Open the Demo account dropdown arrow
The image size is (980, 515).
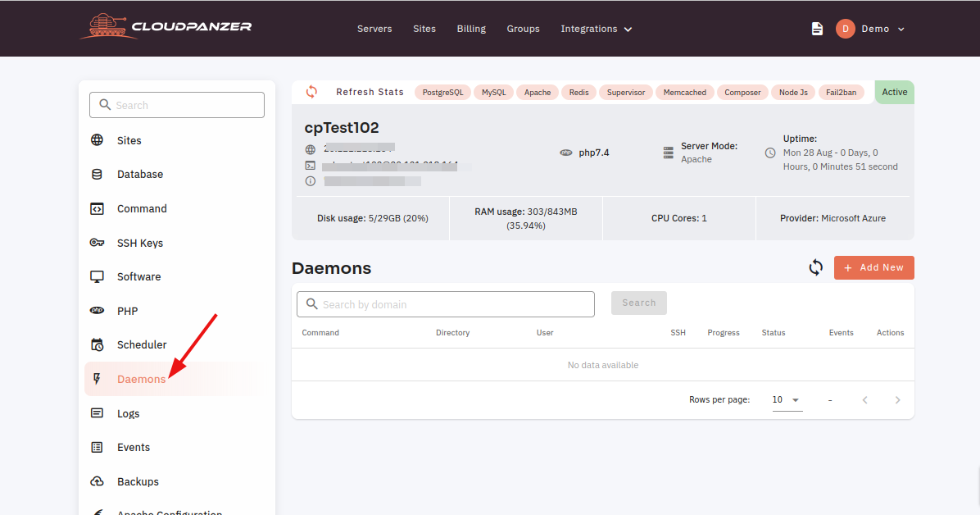coord(901,29)
